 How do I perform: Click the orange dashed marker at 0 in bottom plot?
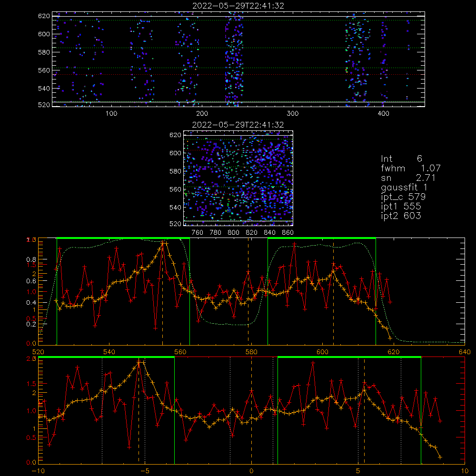(x=251, y=410)
